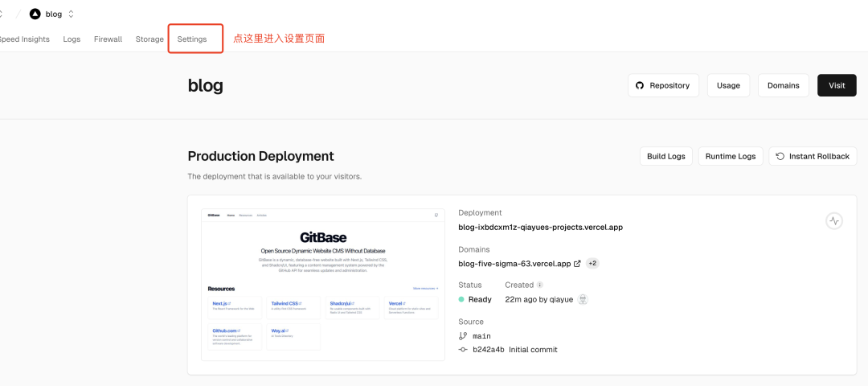Click the main branch name
This screenshot has height=386, width=868.
pos(481,336)
